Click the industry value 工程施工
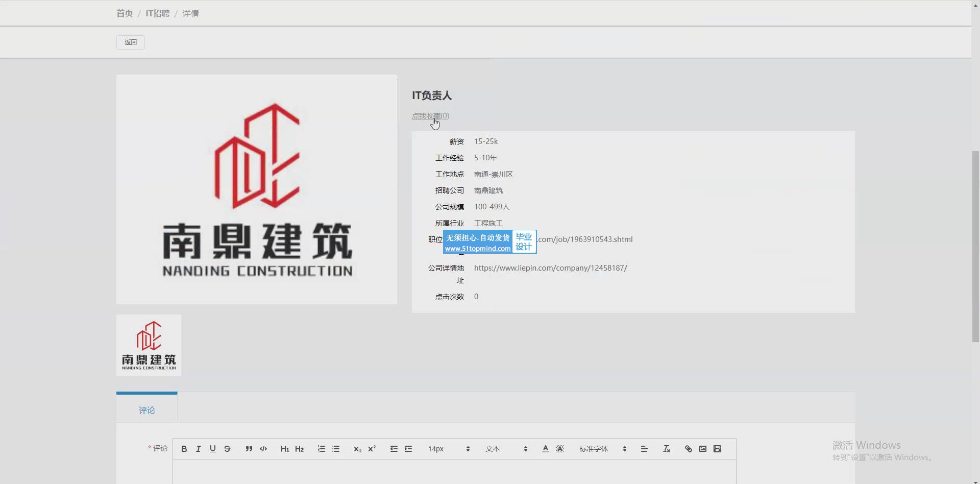This screenshot has height=484, width=980. point(488,223)
